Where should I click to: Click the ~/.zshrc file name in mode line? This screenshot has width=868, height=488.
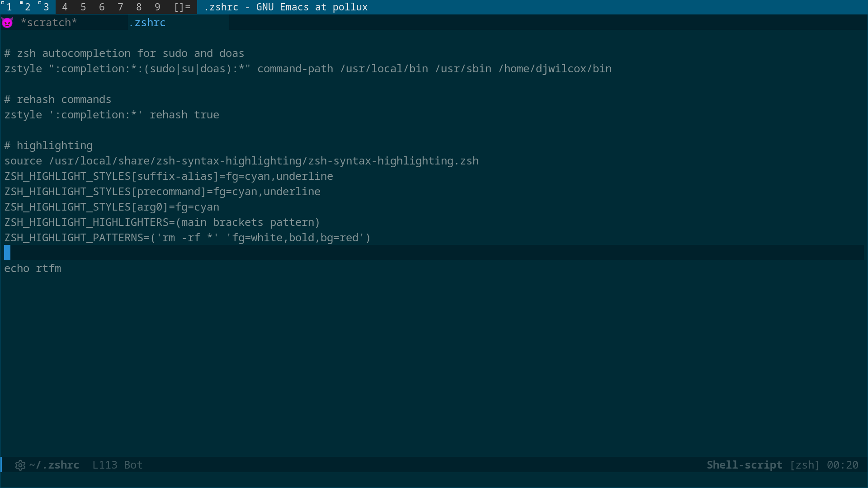[x=54, y=465]
